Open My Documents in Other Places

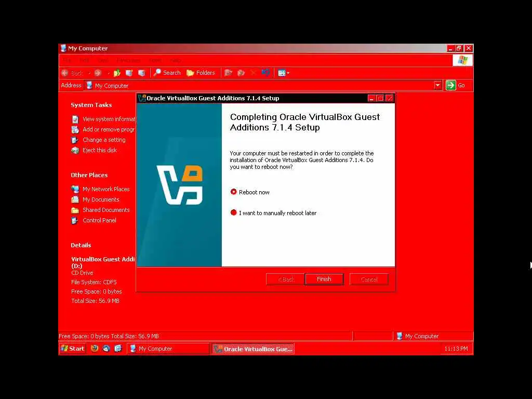[101, 199]
